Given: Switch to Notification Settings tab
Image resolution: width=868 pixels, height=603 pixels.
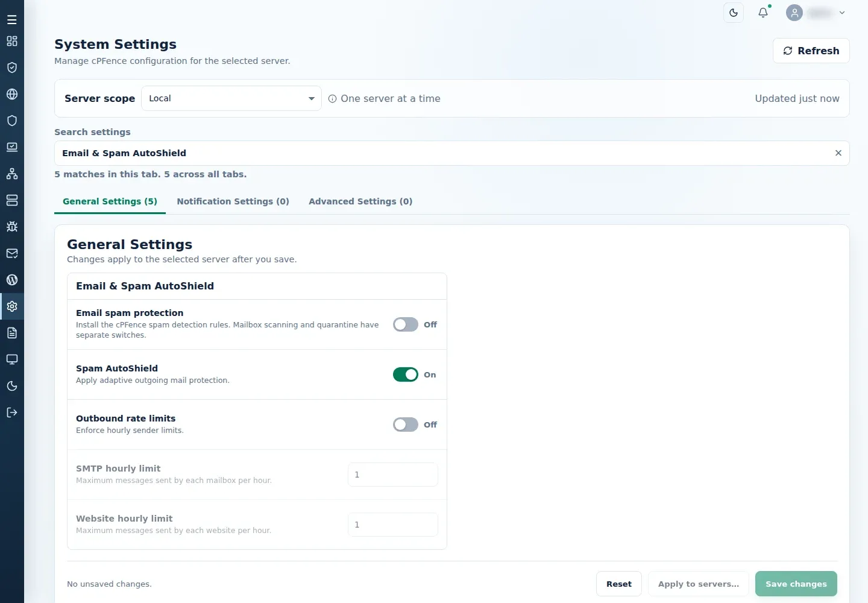Looking at the screenshot, I should [233, 201].
